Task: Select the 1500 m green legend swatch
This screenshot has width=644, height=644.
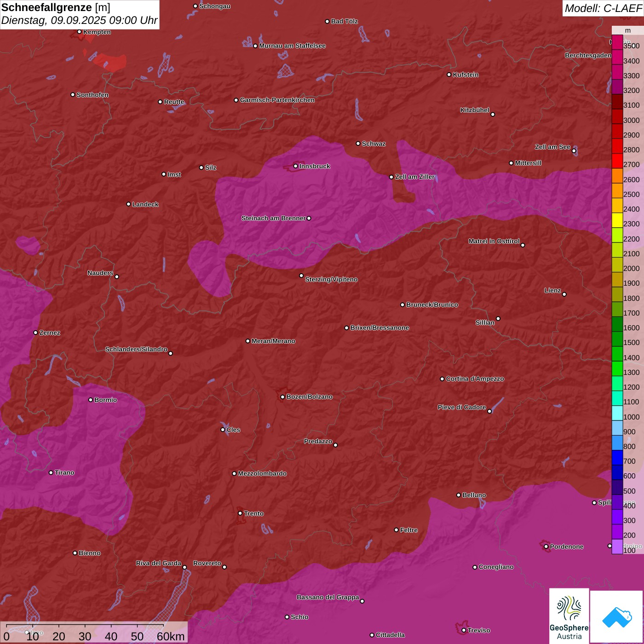Action: tap(617, 339)
